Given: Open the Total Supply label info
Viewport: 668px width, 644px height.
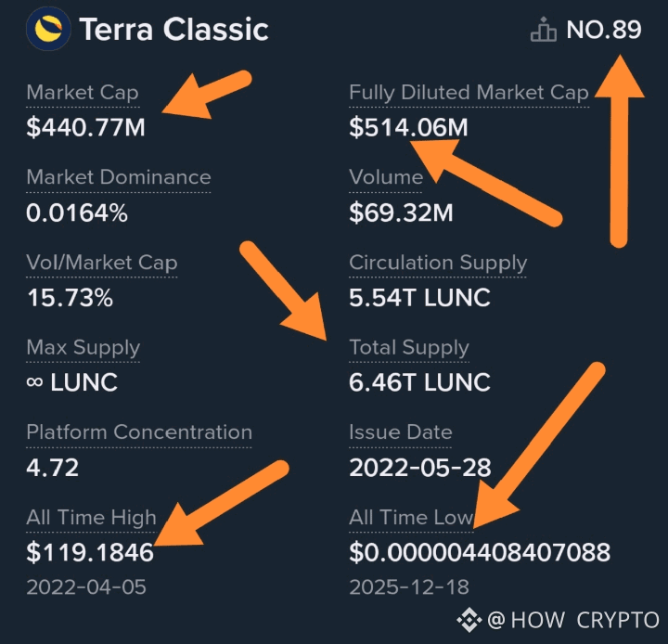Looking at the screenshot, I should click(x=409, y=347).
